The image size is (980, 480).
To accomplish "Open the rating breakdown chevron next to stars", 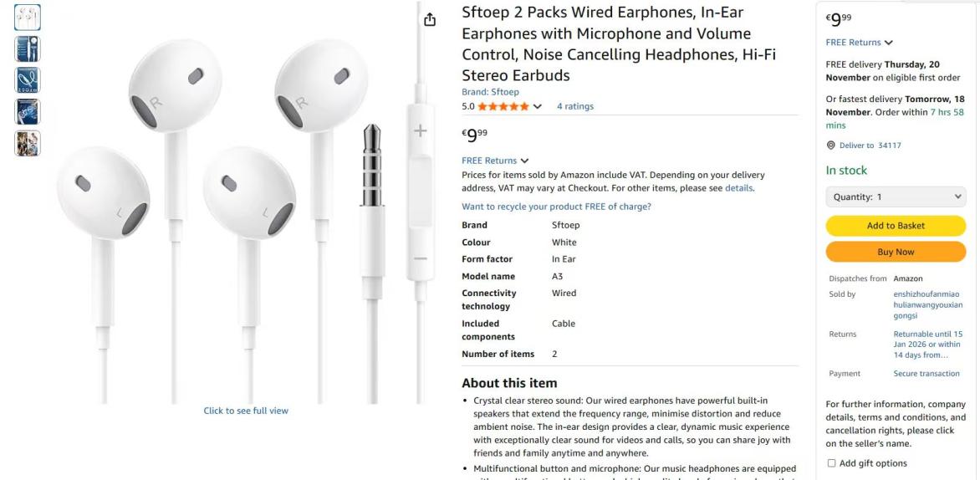I will tap(537, 106).
